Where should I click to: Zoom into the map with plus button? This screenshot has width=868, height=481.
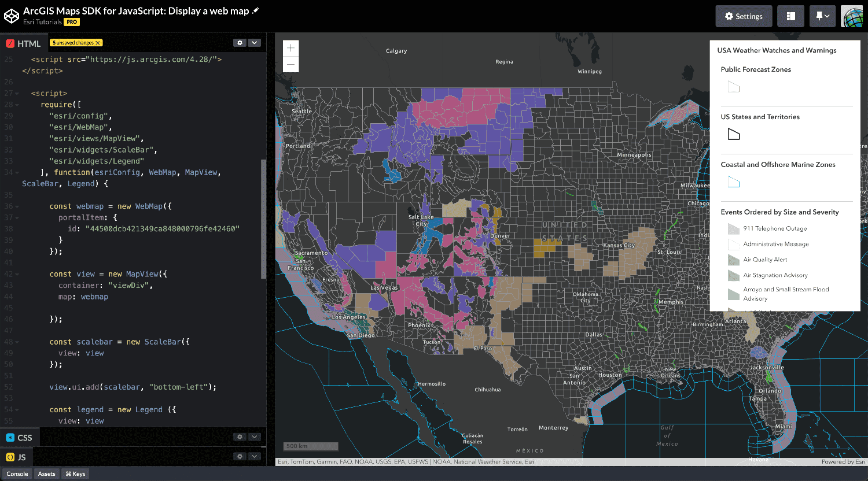click(290, 47)
